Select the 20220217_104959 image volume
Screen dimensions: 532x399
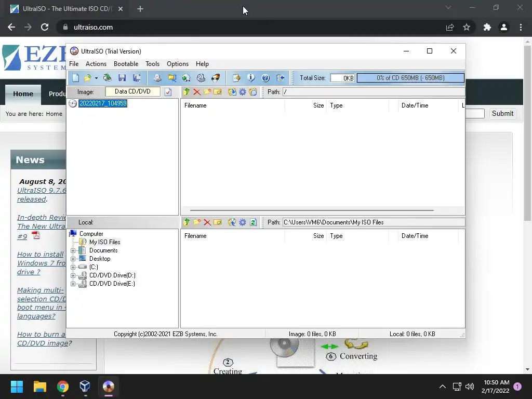pyautogui.click(x=103, y=103)
